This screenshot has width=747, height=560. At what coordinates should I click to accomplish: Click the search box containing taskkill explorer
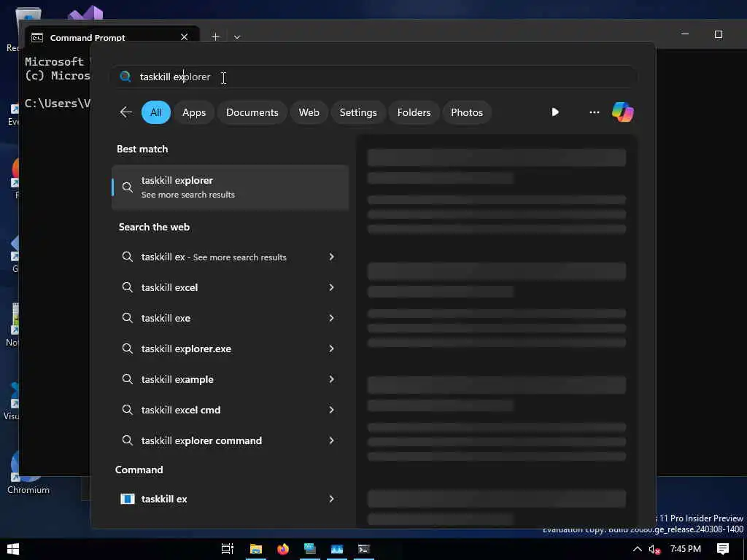pyautogui.click(x=374, y=77)
